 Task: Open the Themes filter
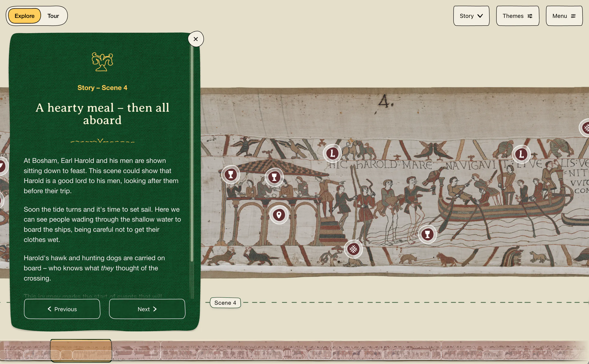[517, 16]
